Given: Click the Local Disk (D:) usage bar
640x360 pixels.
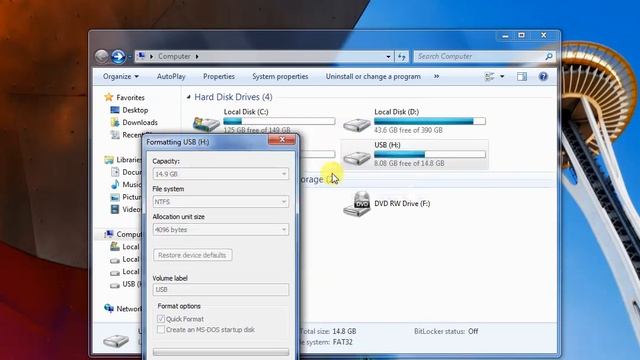Looking at the screenshot, I should (x=430, y=121).
